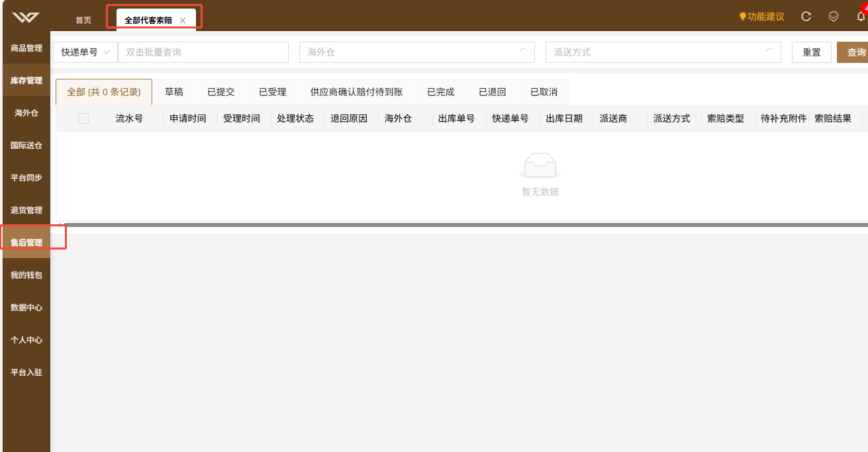Click the 查询 button
Image resolution: width=868 pixels, height=452 pixels.
point(854,52)
